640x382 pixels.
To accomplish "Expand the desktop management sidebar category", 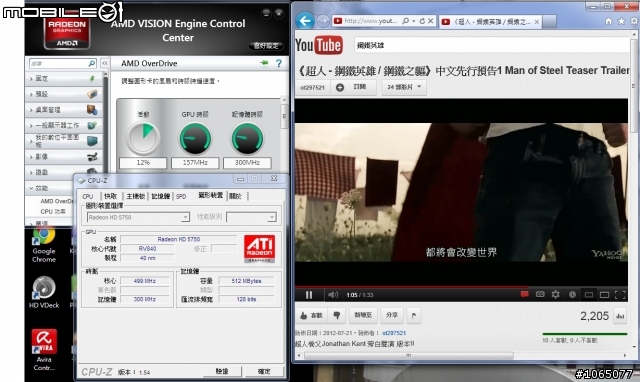I will 63,110.
